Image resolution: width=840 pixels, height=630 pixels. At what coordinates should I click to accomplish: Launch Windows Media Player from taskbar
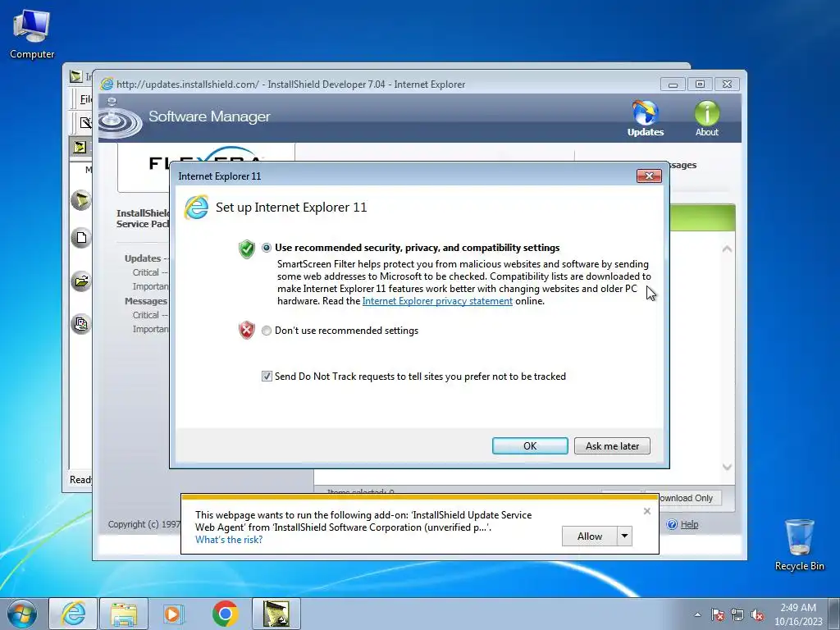pos(173,614)
